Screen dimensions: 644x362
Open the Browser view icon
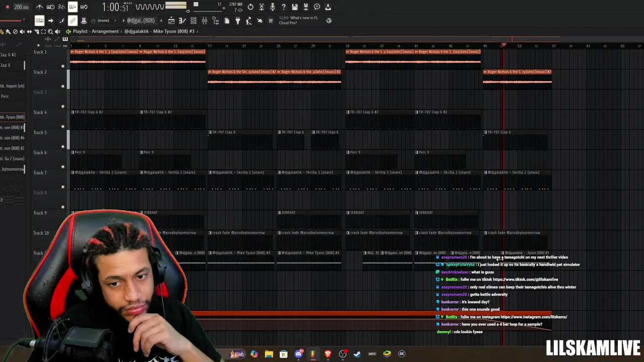tap(215, 21)
